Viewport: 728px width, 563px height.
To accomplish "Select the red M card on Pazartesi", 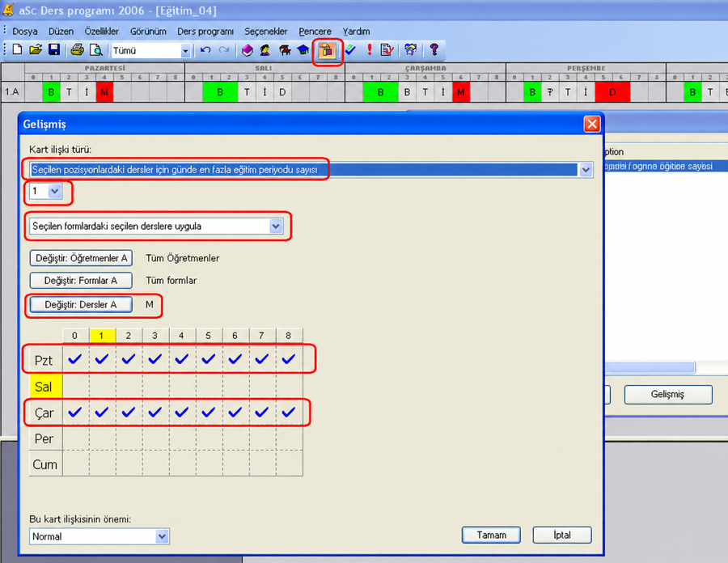I will pos(104,92).
